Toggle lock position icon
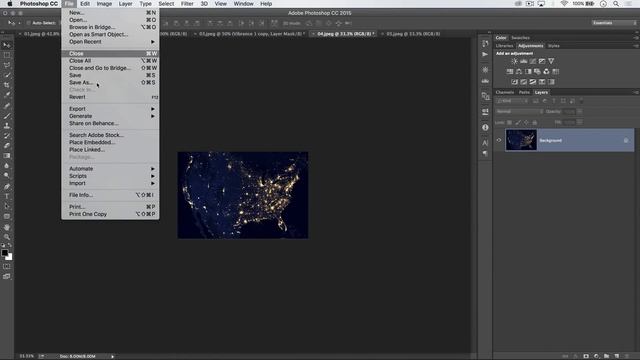640x360 pixels. [526, 122]
